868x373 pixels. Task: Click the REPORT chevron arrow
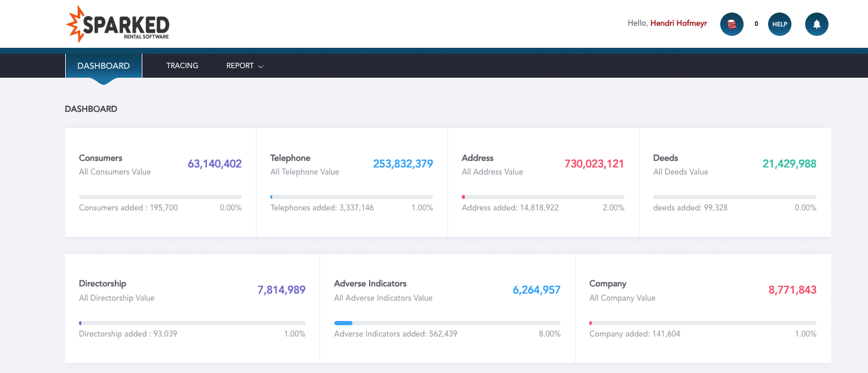(x=261, y=66)
